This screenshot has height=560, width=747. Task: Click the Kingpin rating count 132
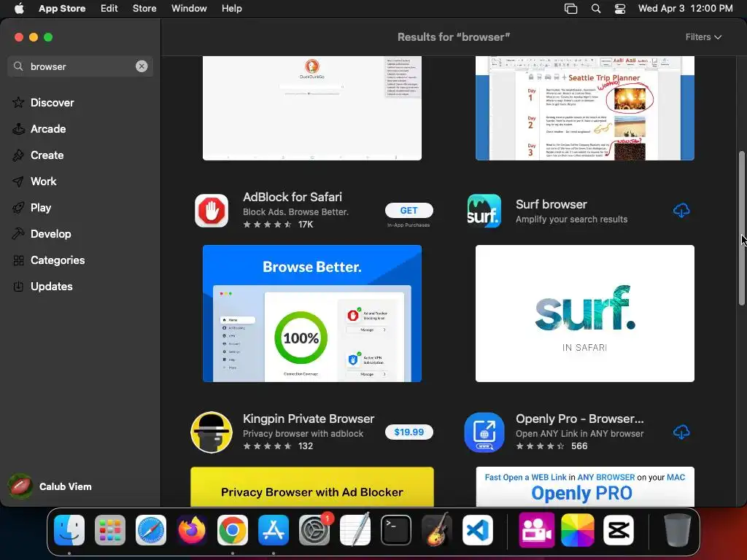point(306,446)
